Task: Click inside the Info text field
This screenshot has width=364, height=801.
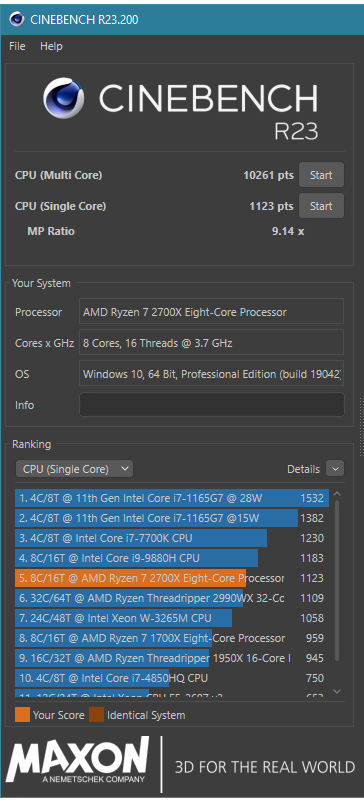Action: tap(212, 405)
